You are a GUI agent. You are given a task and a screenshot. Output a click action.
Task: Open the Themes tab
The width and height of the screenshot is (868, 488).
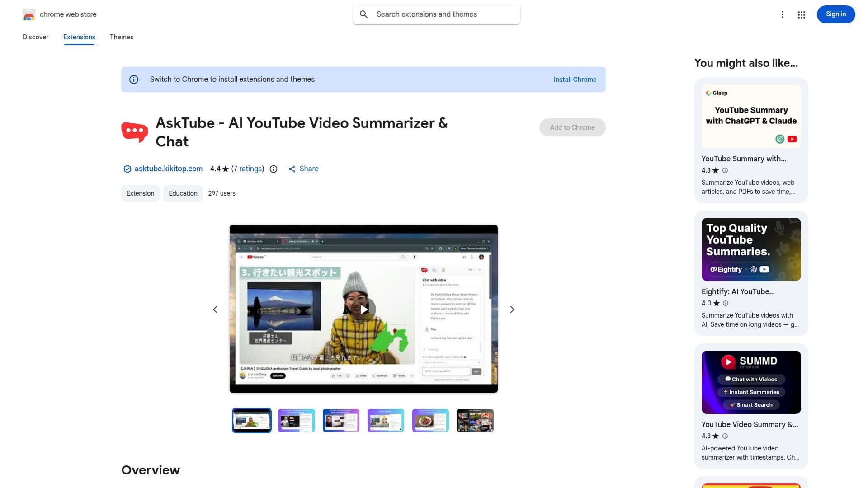[x=122, y=37]
